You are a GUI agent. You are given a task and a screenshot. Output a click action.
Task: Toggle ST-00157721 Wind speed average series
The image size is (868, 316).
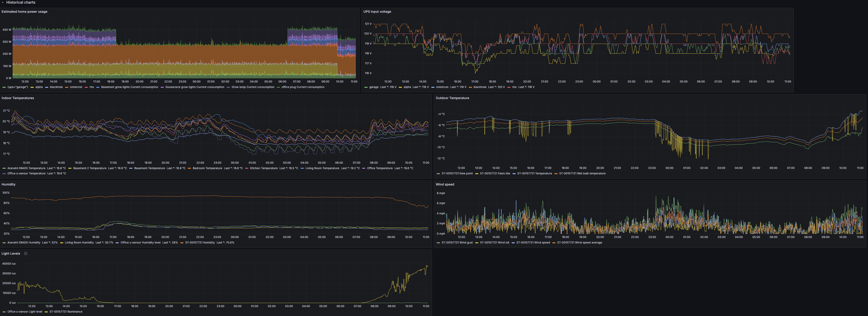pos(580,243)
